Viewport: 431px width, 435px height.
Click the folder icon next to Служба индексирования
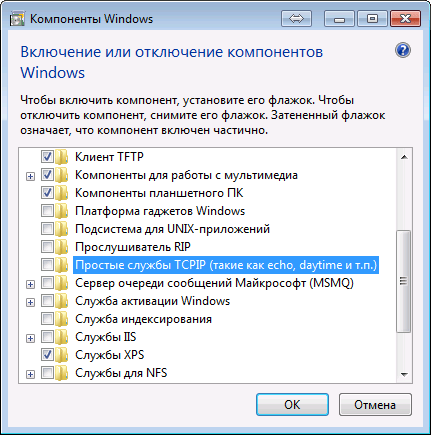pyautogui.click(x=62, y=319)
